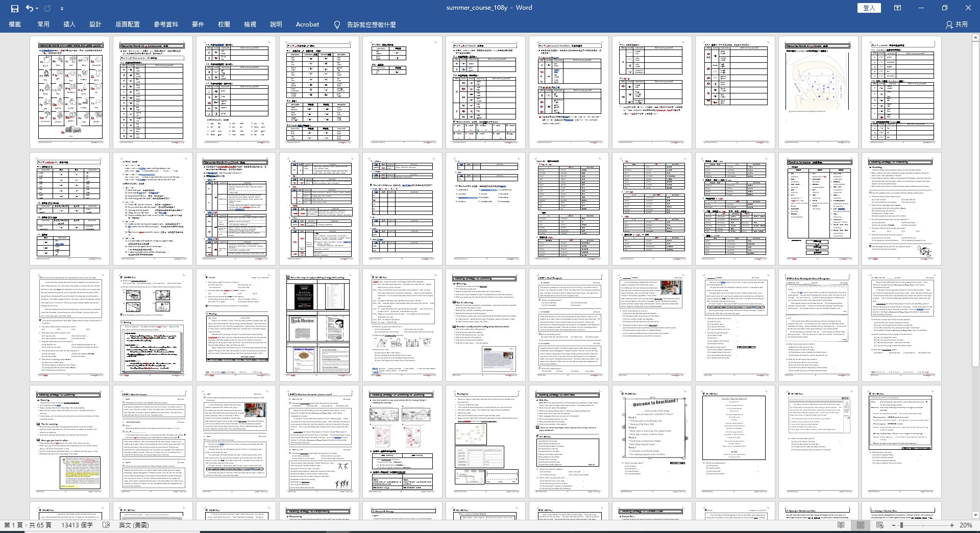This screenshot has height=533, width=980.
Task: Open the 檔案 (File) tab
Action: 15,25
